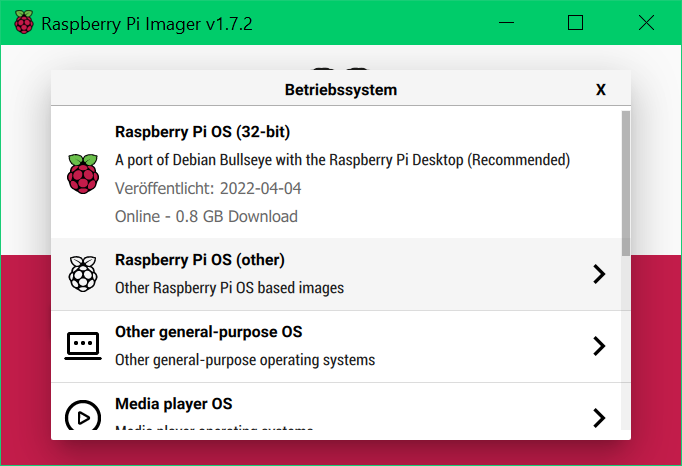The image size is (682, 466).
Task: Click the 'Other Raspberry Pi OS based images' description
Action: (x=229, y=288)
